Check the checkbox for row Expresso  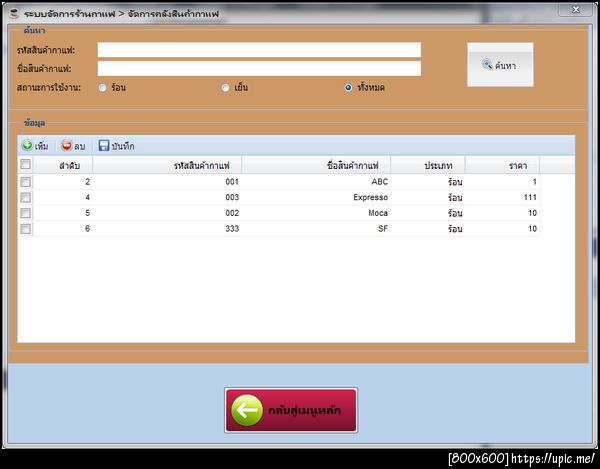pos(25,197)
